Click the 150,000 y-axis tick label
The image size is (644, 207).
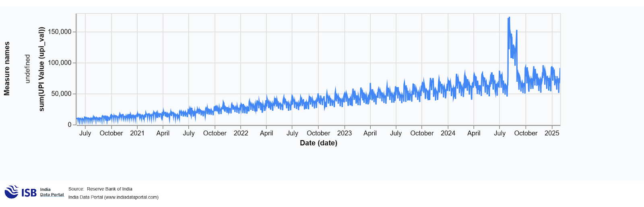click(x=60, y=32)
